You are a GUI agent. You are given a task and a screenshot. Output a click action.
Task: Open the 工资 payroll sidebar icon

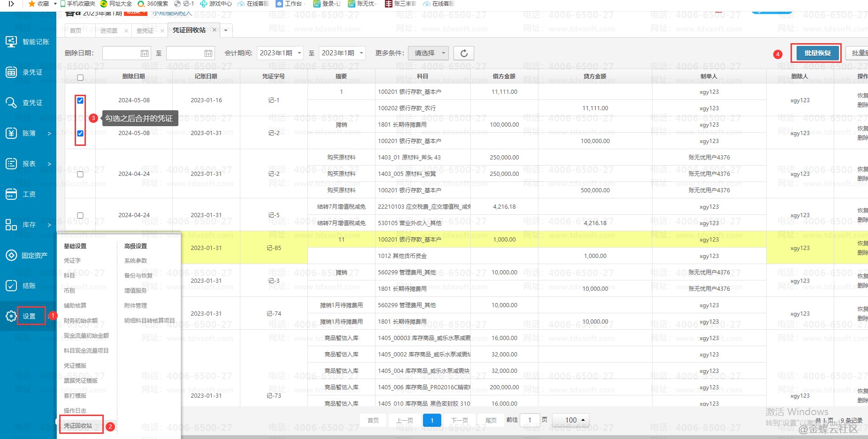[11, 194]
